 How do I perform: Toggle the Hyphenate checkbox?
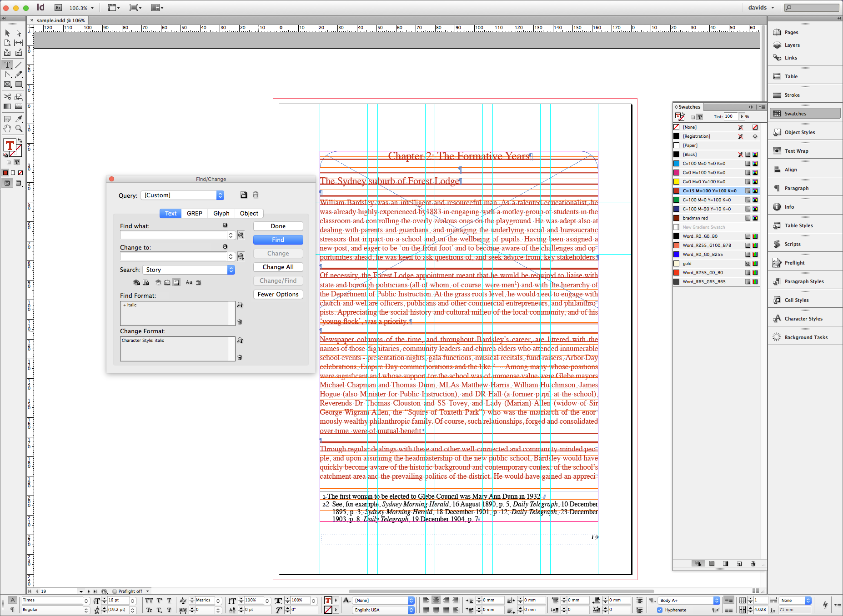660,610
